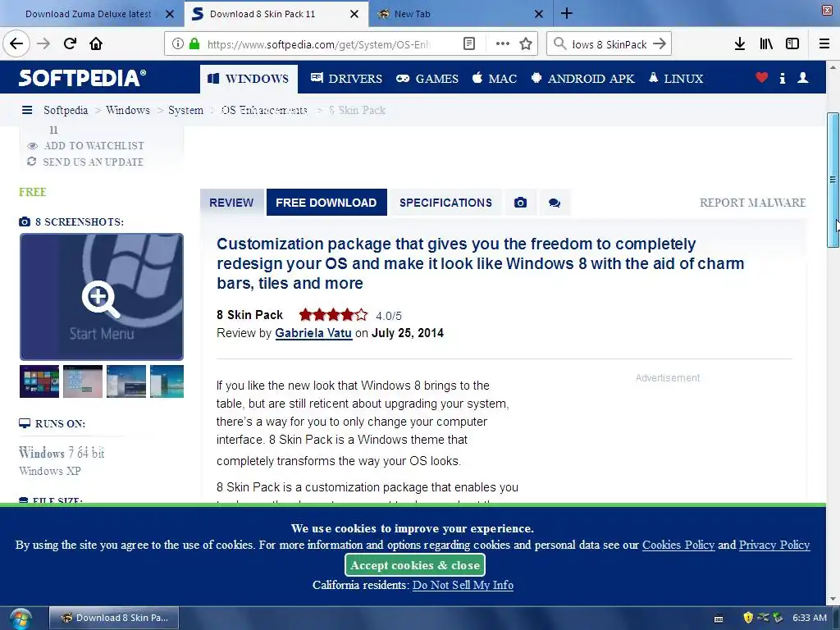Click the Softpedia logo
This screenshot has width=840, height=630.
pyautogui.click(x=82, y=78)
